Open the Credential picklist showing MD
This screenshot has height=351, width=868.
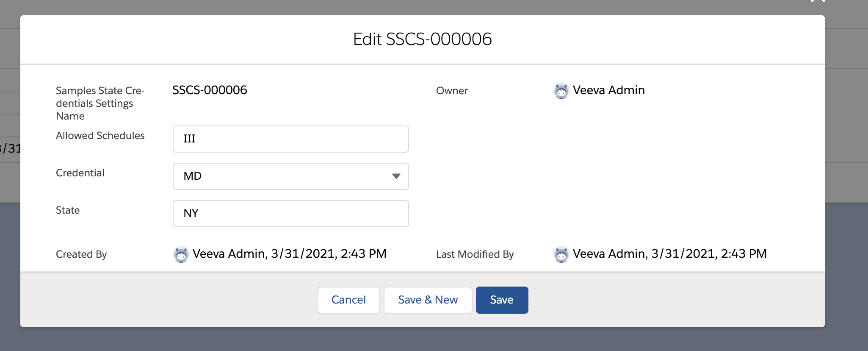284,176
